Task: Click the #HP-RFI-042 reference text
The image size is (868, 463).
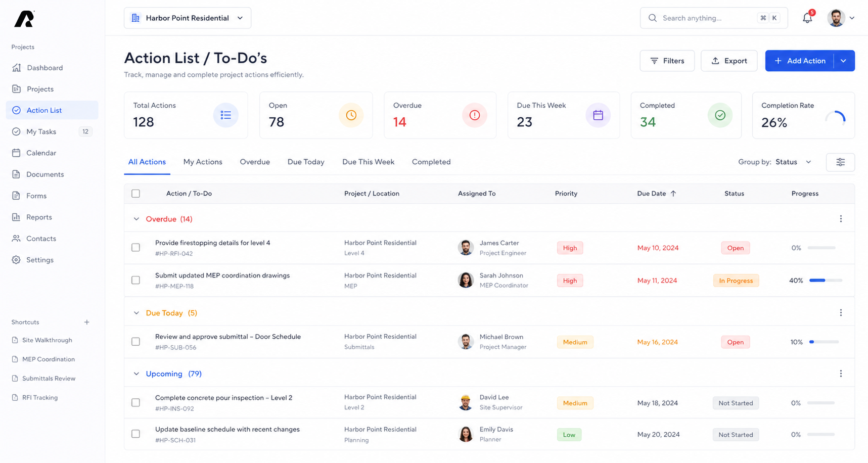Action: point(174,254)
